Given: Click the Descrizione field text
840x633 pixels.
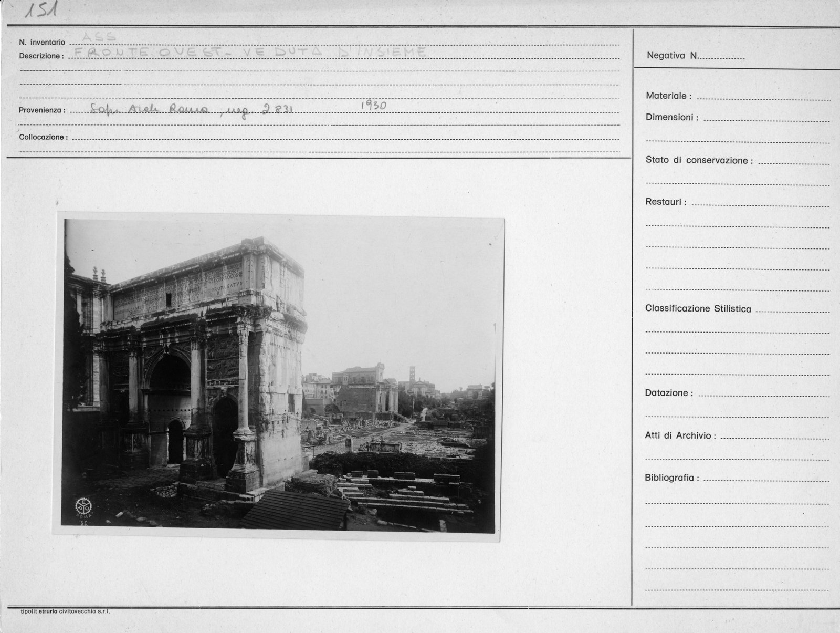Looking at the screenshot, I should coord(251,51).
